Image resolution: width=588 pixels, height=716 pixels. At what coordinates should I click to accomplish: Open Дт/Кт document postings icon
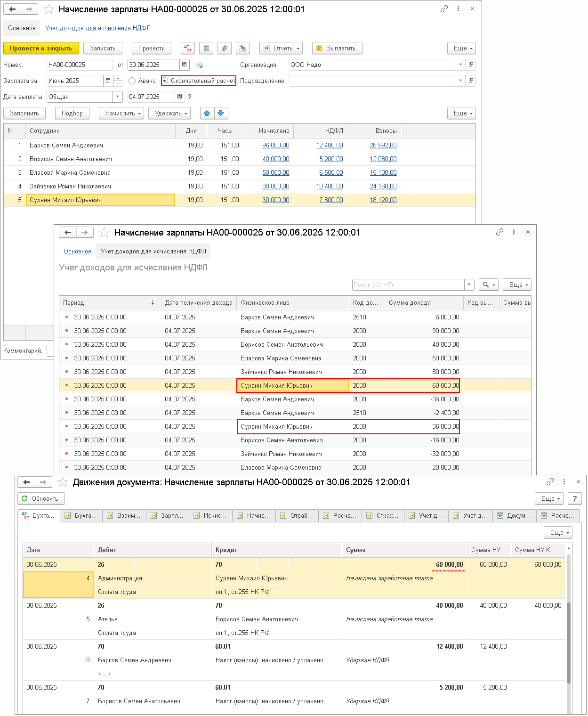click(188, 48)
